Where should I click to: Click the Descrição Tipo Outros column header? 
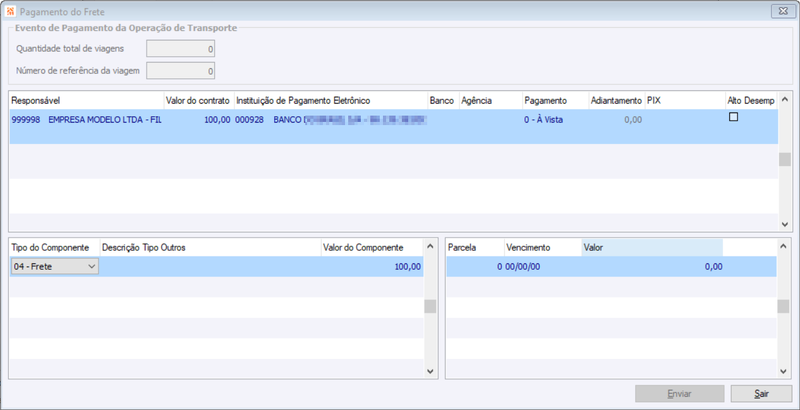click(211, 248)
